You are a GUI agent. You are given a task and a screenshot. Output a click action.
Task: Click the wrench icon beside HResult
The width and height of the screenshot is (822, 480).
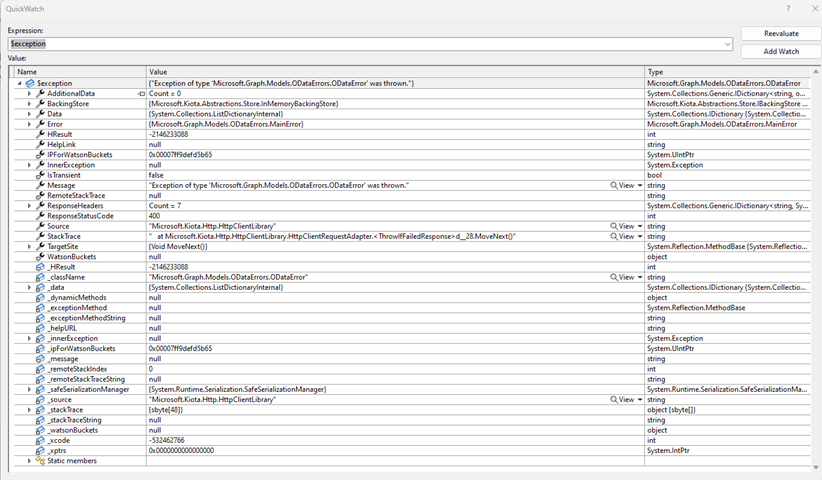click(x=40, y=135)
